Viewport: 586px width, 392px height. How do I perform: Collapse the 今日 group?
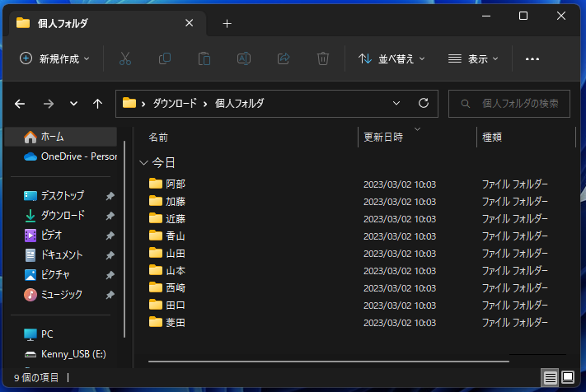point(145,162)
